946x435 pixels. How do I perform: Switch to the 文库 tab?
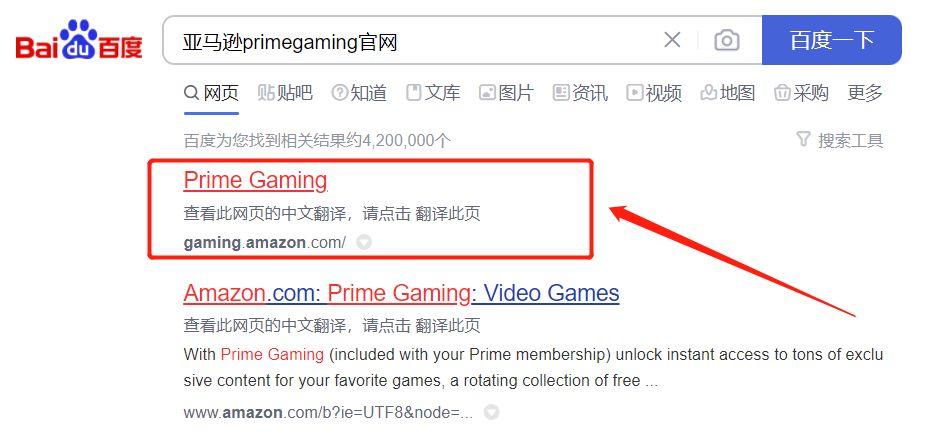[x=433, y=93]
